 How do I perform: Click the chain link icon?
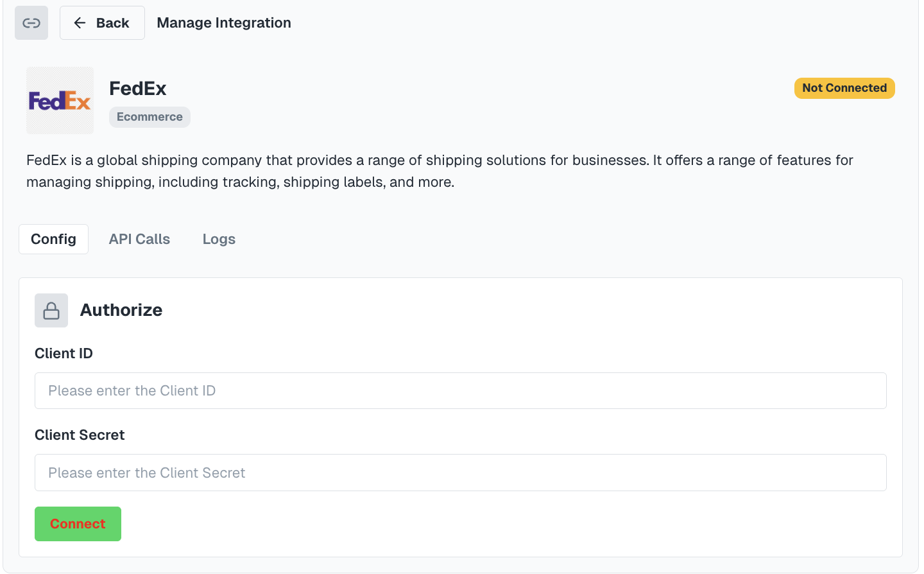click(31, 23)
